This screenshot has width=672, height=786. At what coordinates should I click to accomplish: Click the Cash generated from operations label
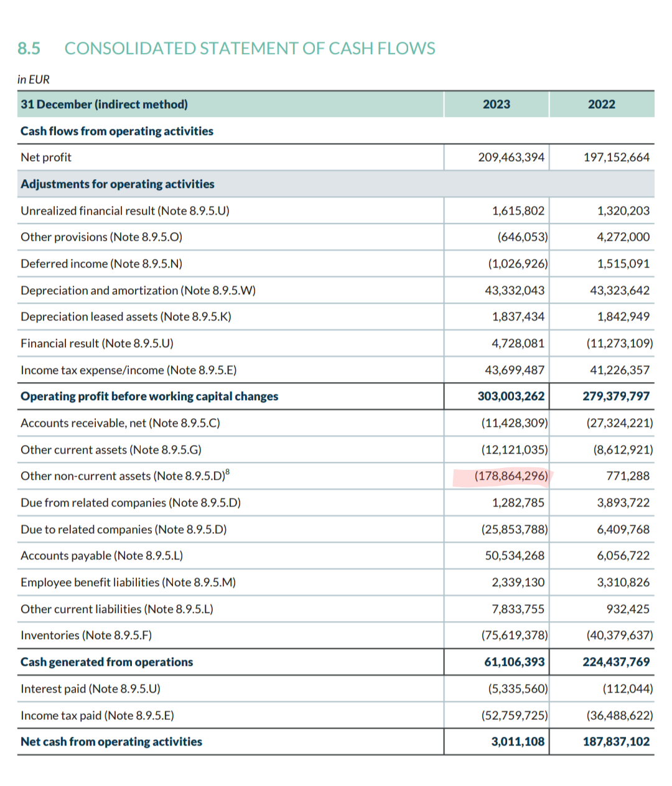click(x=107, y=662)
